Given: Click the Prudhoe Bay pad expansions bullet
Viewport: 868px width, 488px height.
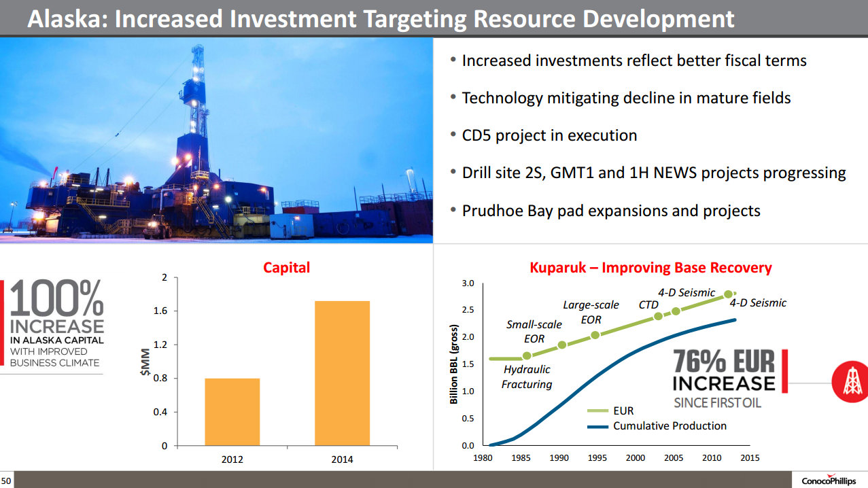Looking at the screenshot, I should [610, 211].
